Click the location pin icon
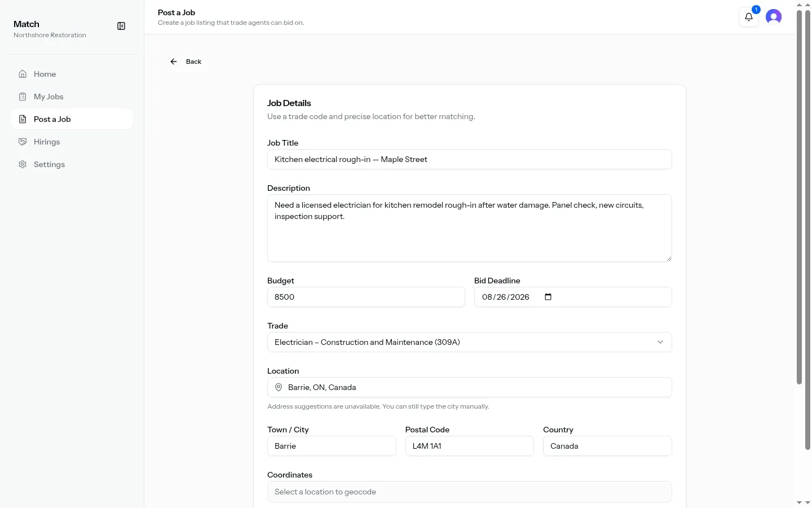The height and width of the screenshot is (508, 812). pos(279,387)
